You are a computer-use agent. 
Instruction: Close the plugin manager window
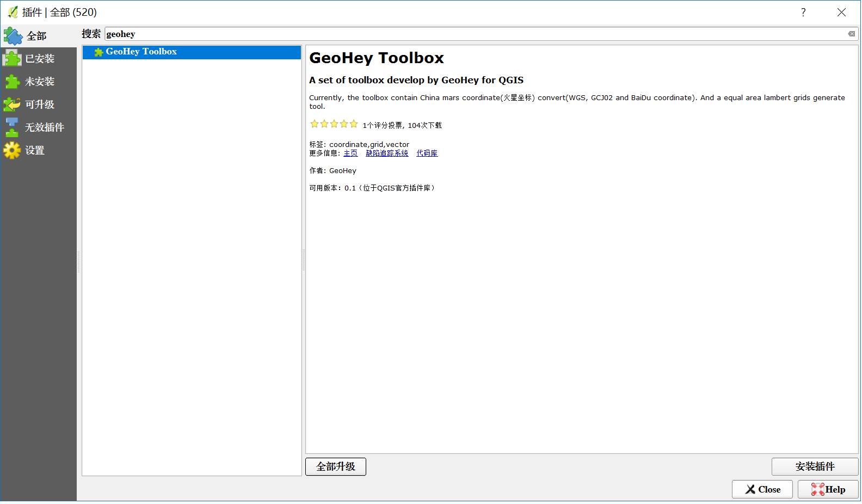click(x=841, y=13)
